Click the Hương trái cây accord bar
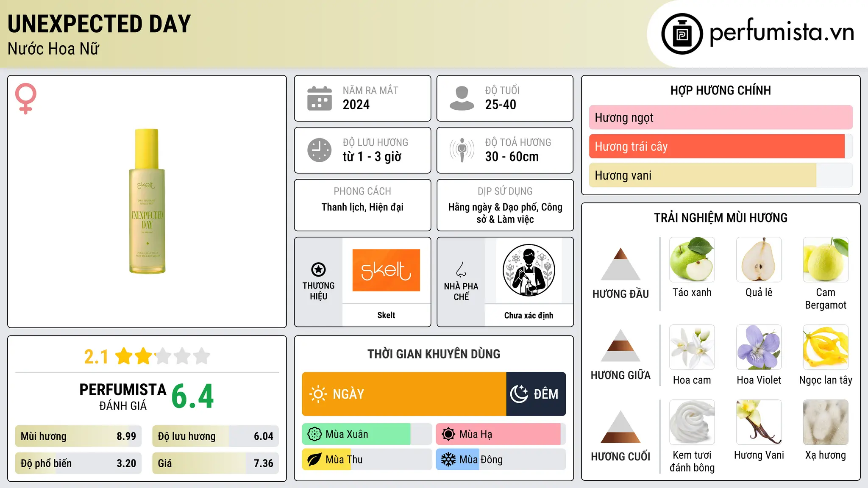The image size is (868, 488). pyautogui.click(x=721, y=146)
